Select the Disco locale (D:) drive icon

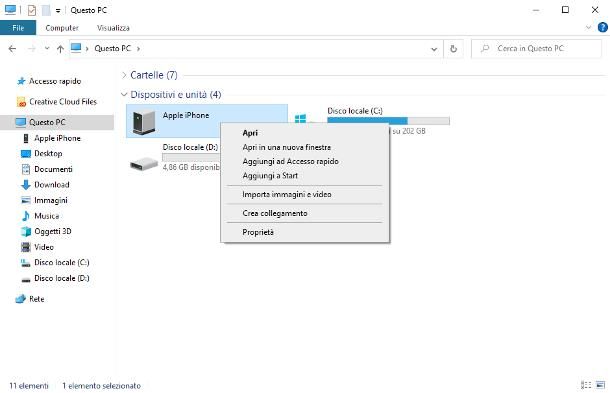(144, 163)
